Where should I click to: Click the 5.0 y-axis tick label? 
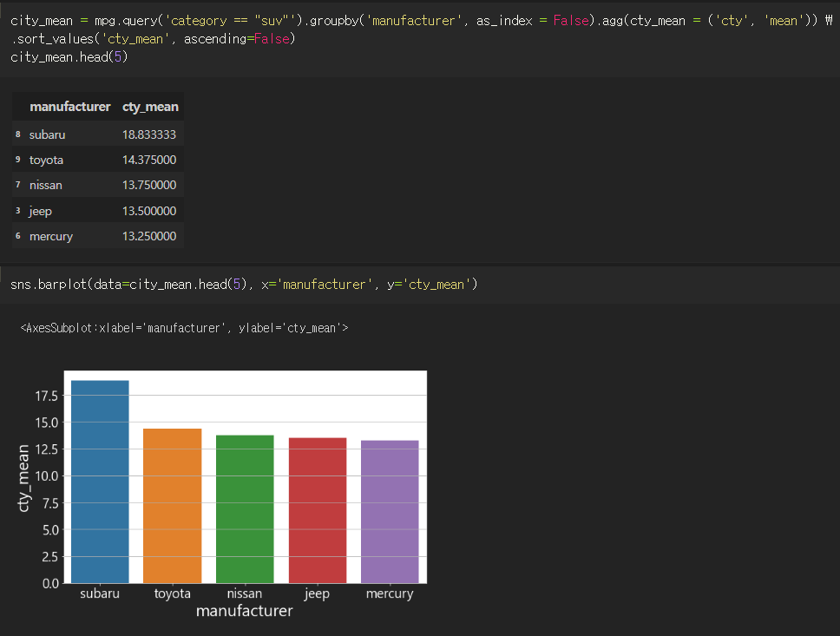(x=50, y=530)
